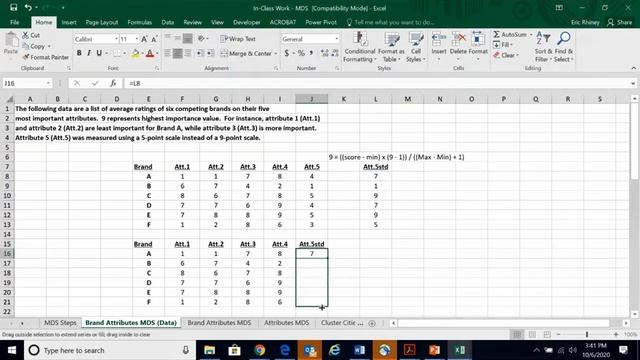Toggle italic formatting
Image resolution: width=640 pixels, height=360 pixels.
[89, 53]
